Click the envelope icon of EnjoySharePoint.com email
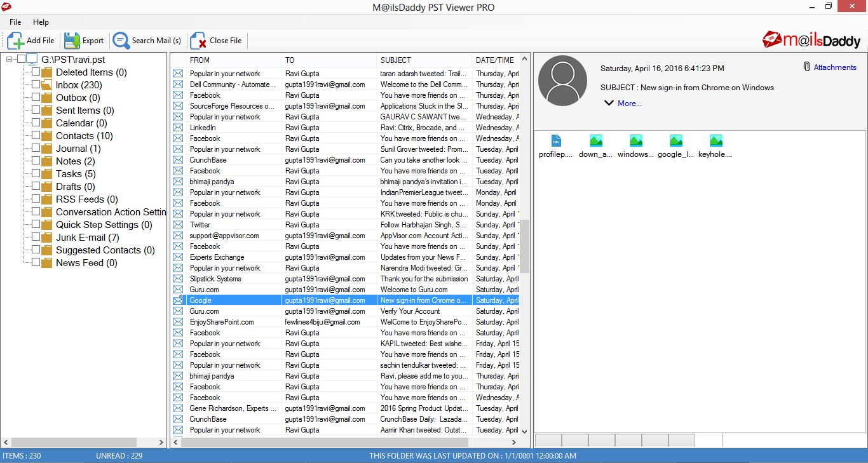This screenshot has height=463, width=868. 178,322
